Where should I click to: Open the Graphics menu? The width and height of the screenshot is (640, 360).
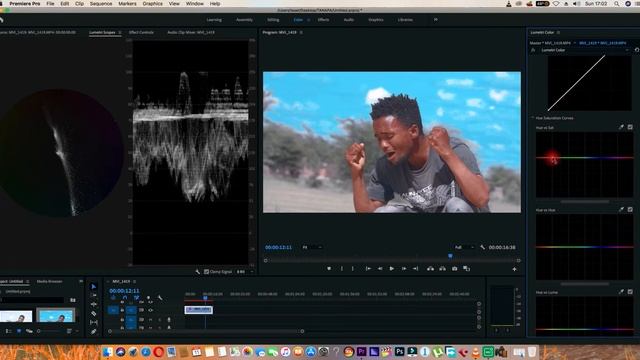(152, 4)
